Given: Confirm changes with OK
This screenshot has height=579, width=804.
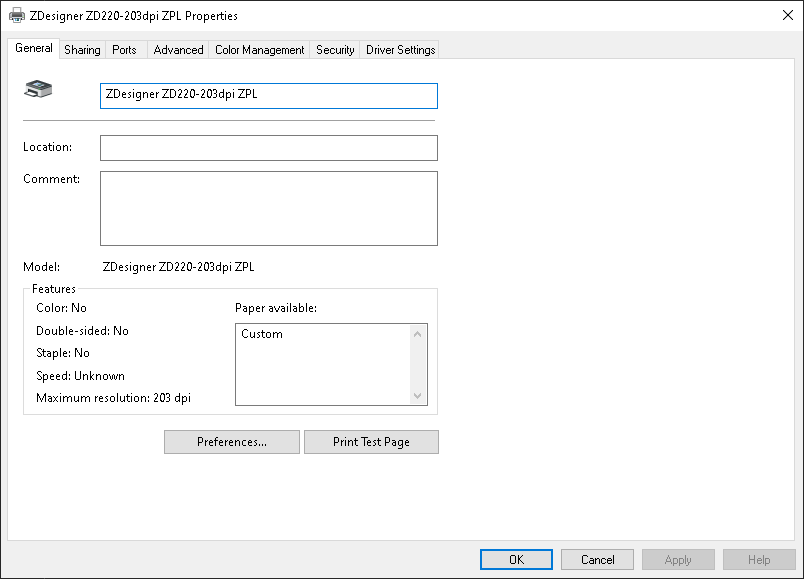Looking at the screenshot, I should (516, 559).
